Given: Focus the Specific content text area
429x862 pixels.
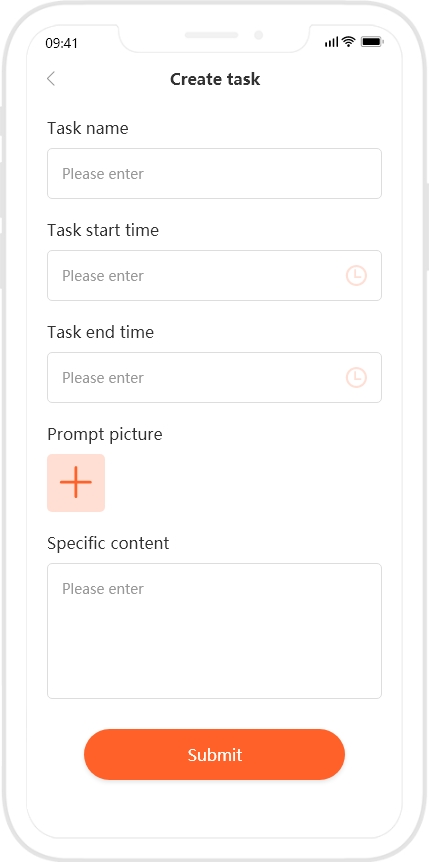Looking at the screenshot, I should pos(214,631).
